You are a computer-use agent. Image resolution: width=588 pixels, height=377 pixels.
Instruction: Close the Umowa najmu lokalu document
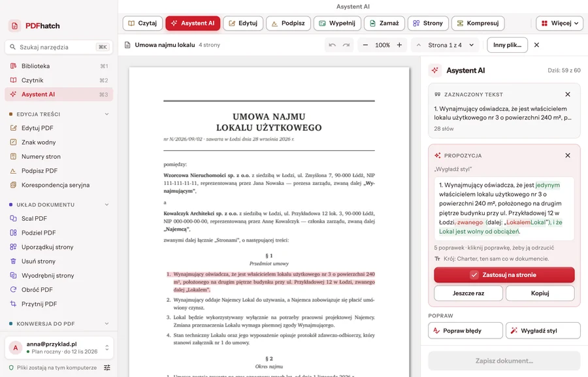point(536,45)
